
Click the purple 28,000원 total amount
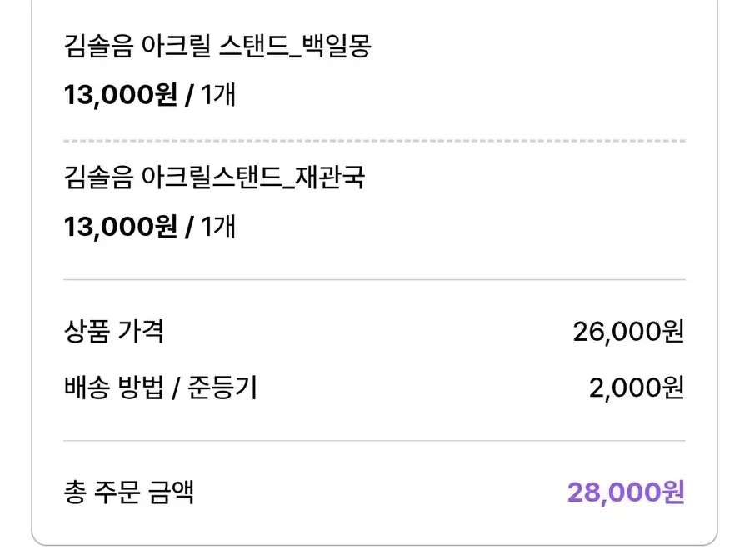click(x=626, y=492)
